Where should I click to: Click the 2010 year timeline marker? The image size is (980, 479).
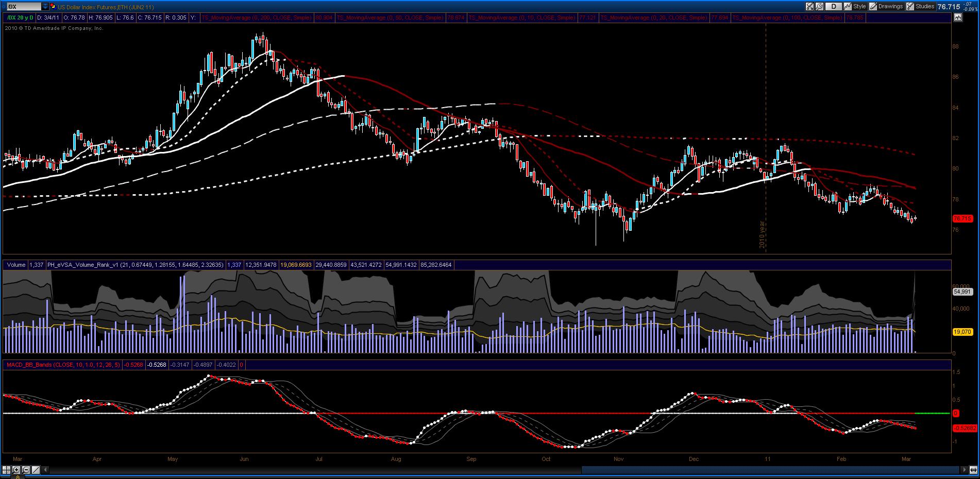(763, 234)
